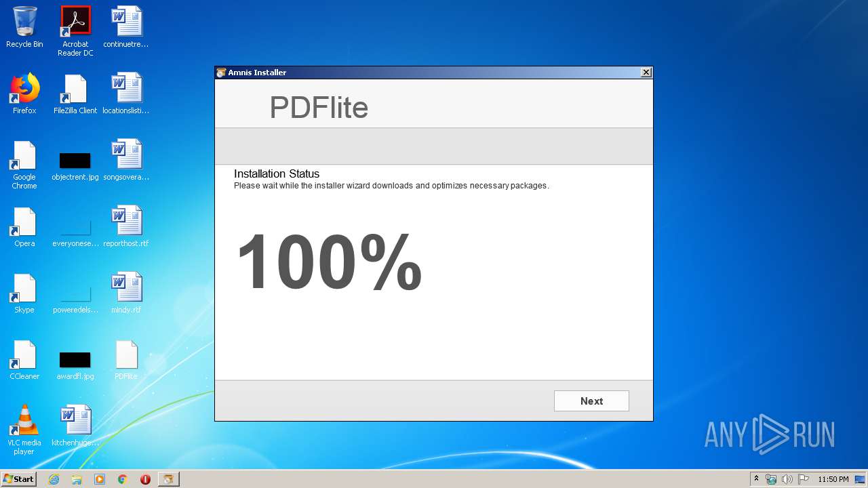868x488 pixels.
Task: Click the Amnis Installer title bar icon
Action: [221, 73]
